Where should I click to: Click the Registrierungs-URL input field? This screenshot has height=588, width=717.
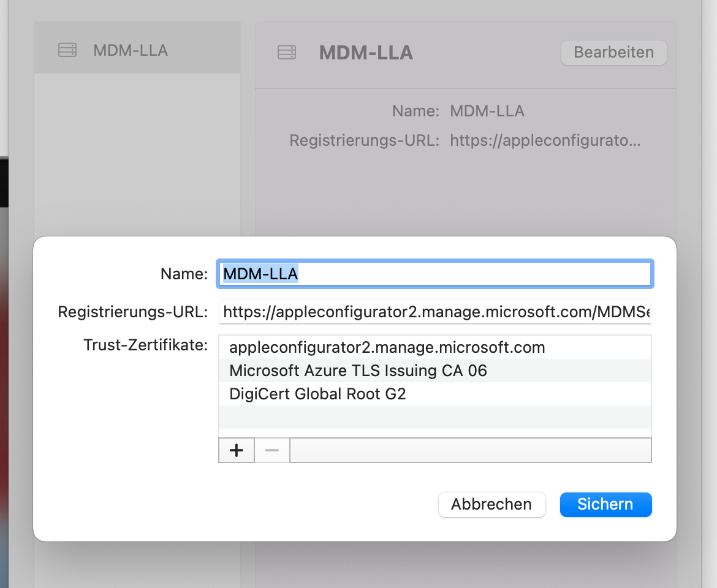[434, 312]
